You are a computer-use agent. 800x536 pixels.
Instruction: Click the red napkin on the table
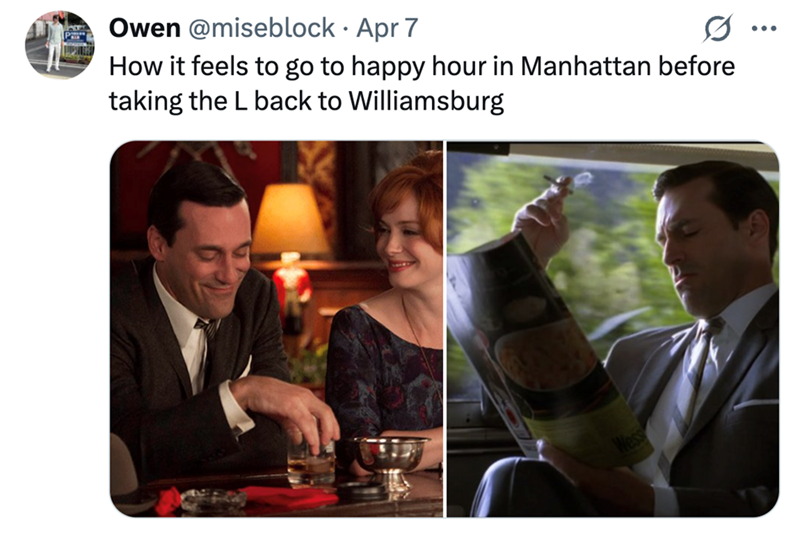[288, 496]
